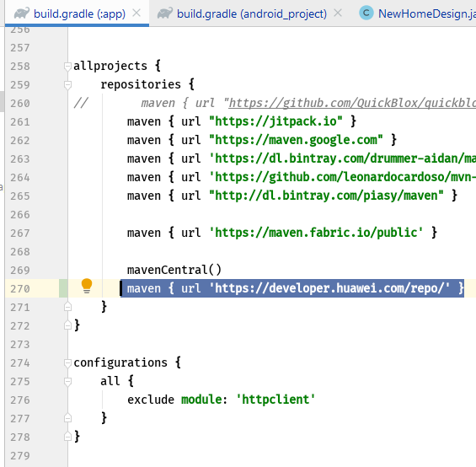Image resolution: width=476 pixels, height=467 pixels.
Task: Open the commented QuickBlox github URL link
Action: pos(352,103)
